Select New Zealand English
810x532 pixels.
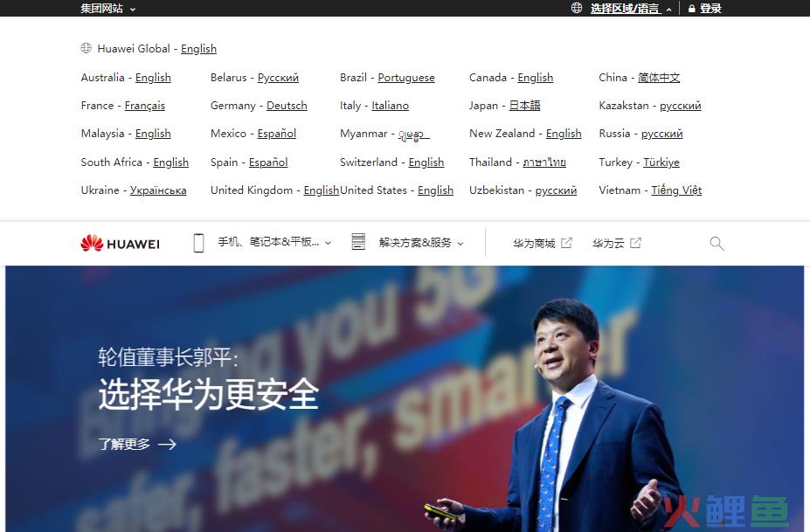point(564,134)
